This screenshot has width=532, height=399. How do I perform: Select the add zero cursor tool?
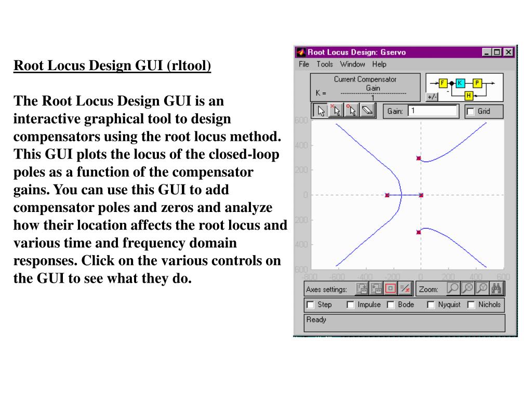tap(351, 111)
